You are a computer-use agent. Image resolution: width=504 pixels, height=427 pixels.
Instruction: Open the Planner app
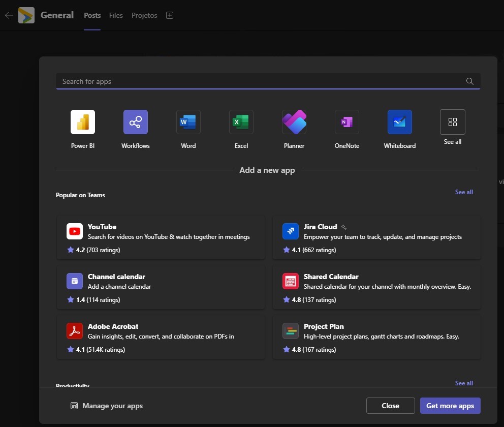click(x=294, y=122)
